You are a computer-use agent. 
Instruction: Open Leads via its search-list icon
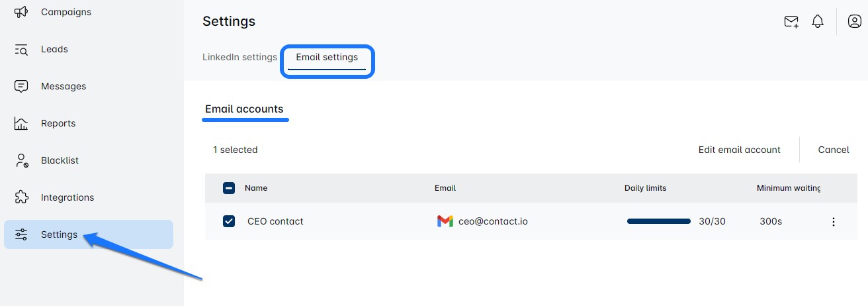[21, 49]
